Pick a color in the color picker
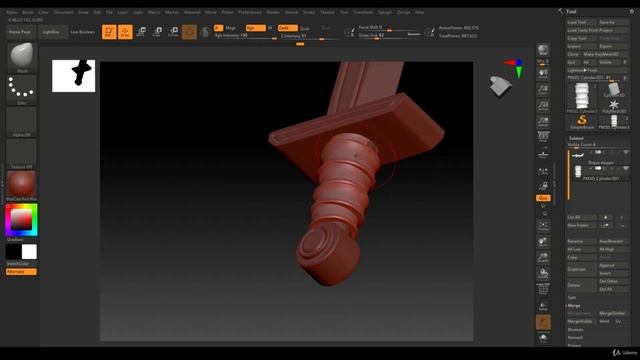The width and height of the screenshot is (640, 360). (21, 220)
